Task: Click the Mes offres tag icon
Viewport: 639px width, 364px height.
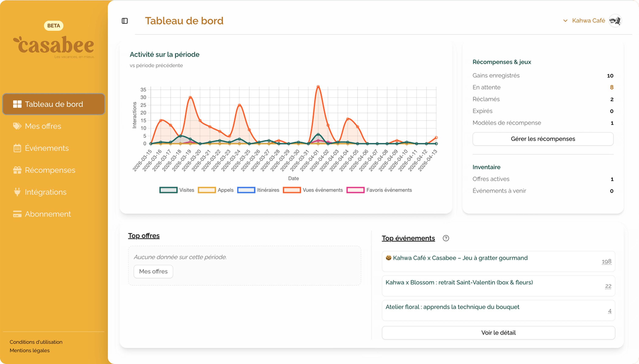Action: tap(17, 126)
